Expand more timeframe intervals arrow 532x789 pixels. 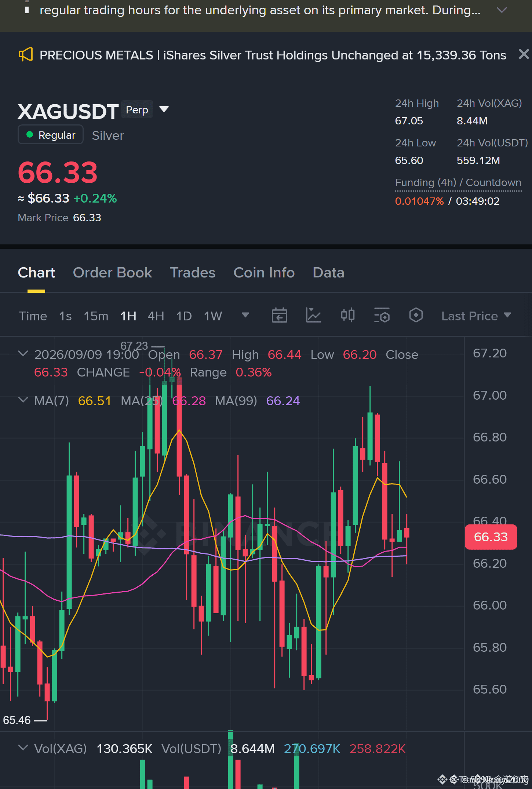click(245, 315)
